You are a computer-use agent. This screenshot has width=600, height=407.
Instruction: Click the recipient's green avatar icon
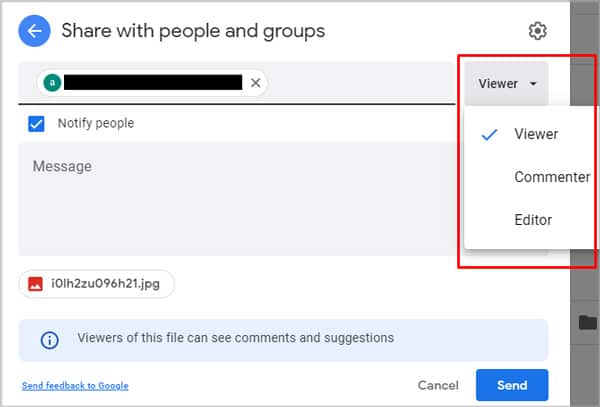point(52,83)
